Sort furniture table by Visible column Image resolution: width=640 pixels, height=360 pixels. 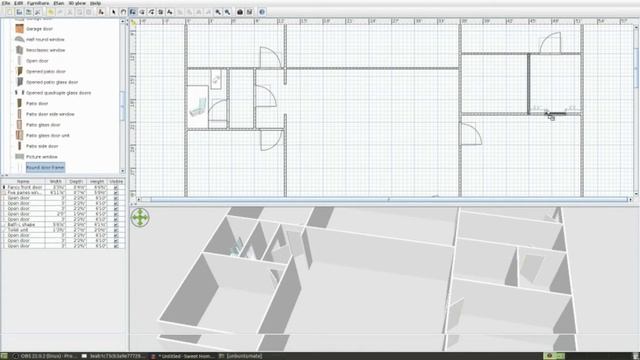pos(116,182)
